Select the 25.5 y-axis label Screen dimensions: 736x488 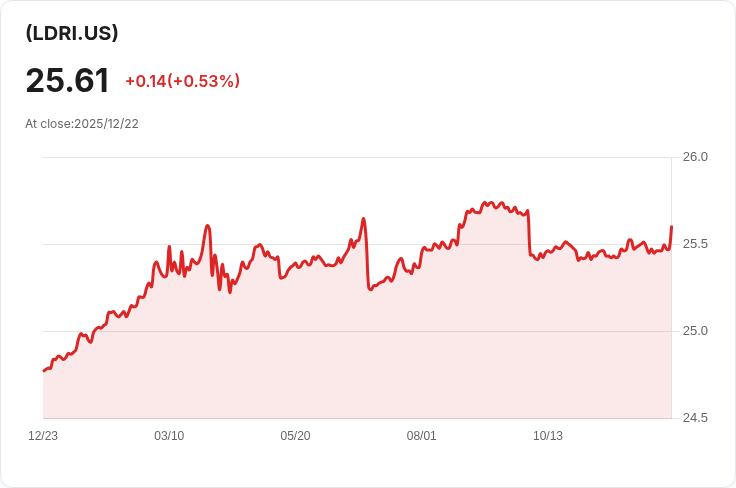(695, 244)
